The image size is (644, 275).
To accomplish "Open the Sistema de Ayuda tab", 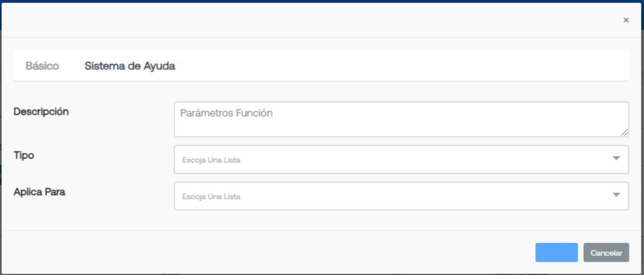I will tap(130, 66).
